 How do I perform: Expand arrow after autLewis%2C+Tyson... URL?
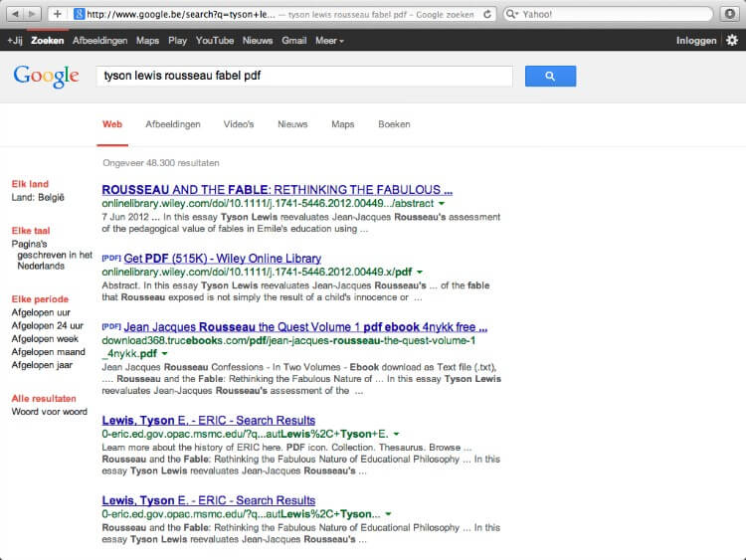tap(388, 514)
